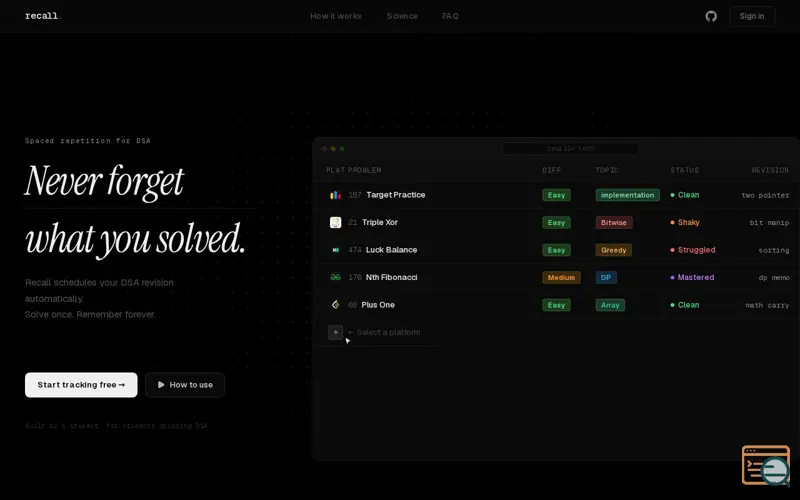Viewport: 800px width, 500px height.
Task: Click the Array topic tag
Action: point(610,305)
